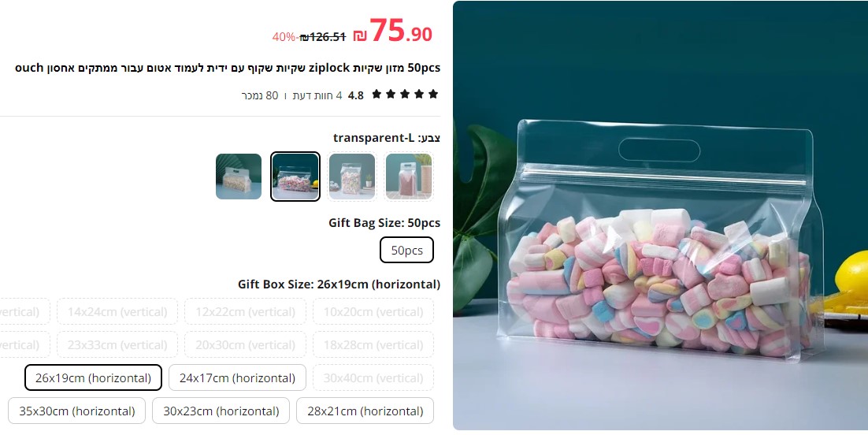Select the 30x23cm (horizontal) size
The height and width of the screenshot is (435, 868).
[x=221, y=411]
